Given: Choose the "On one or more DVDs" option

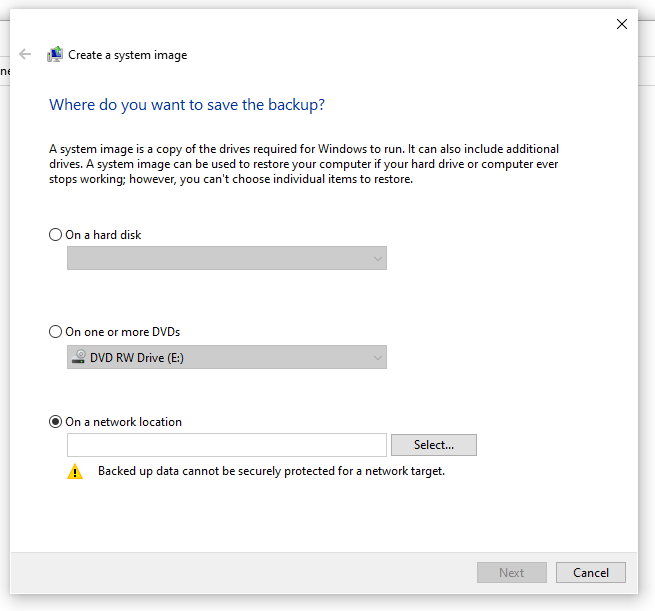Looking at the screenshot, I should point(56,332).
